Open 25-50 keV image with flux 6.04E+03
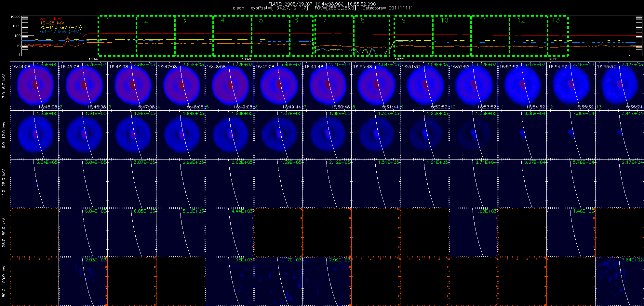 tap(83, 232)
